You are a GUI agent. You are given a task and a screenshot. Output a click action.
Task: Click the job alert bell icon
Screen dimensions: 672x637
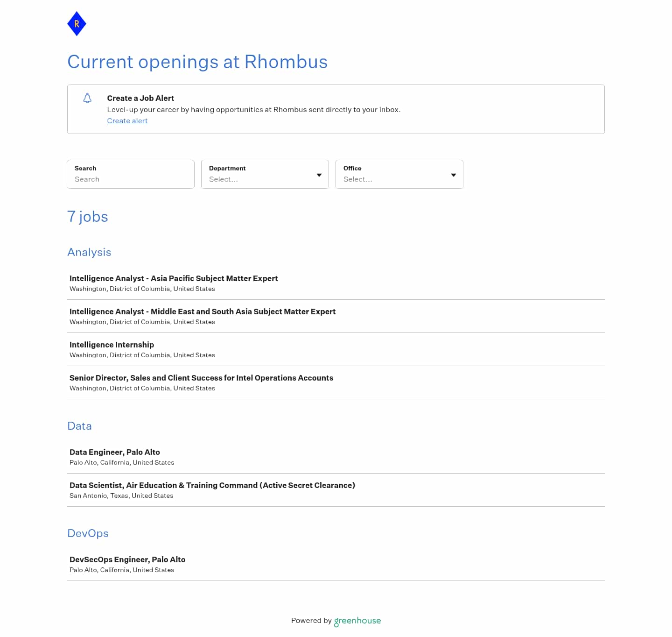[87, 98]
